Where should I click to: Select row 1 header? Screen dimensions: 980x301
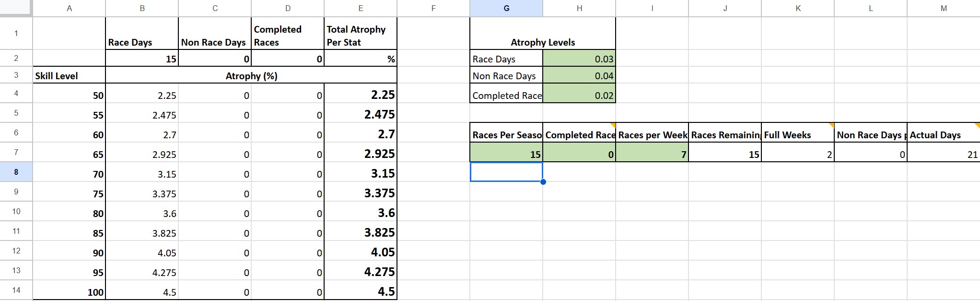point(16,33)
